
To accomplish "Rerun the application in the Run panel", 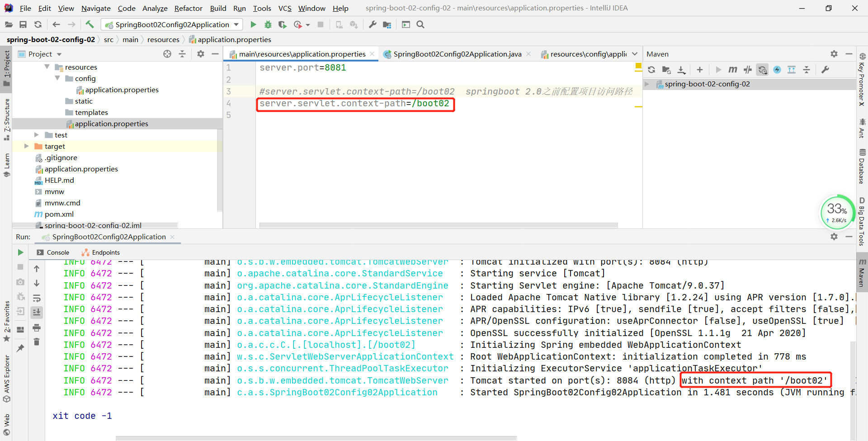I will pyautogui.click(x=20, y=252).
